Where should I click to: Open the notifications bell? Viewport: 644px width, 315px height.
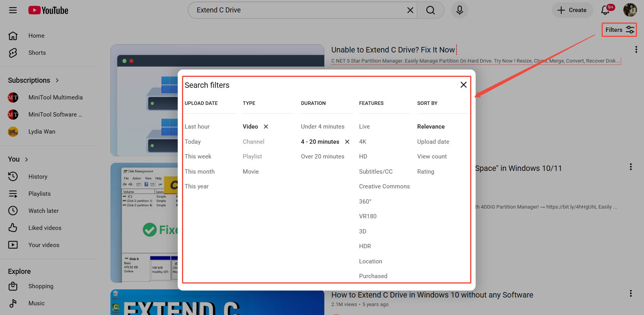(x=605, y=10)
